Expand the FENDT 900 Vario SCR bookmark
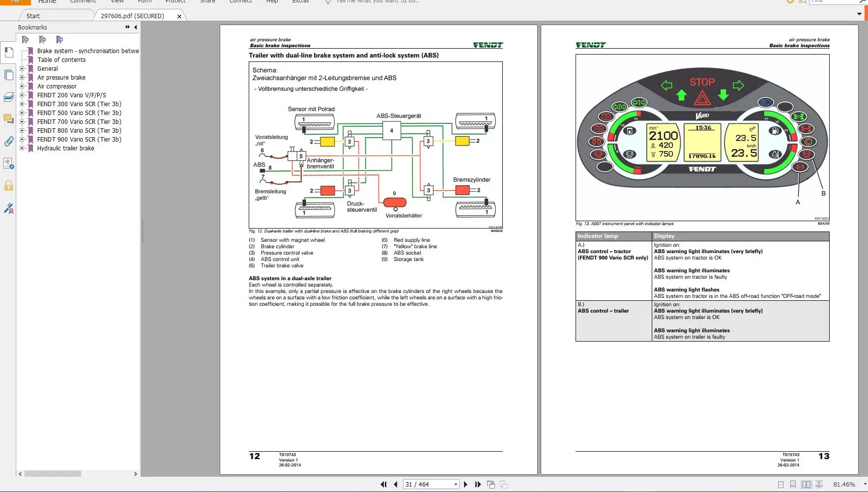Screen dimensions: 868x492 point(22,140)
